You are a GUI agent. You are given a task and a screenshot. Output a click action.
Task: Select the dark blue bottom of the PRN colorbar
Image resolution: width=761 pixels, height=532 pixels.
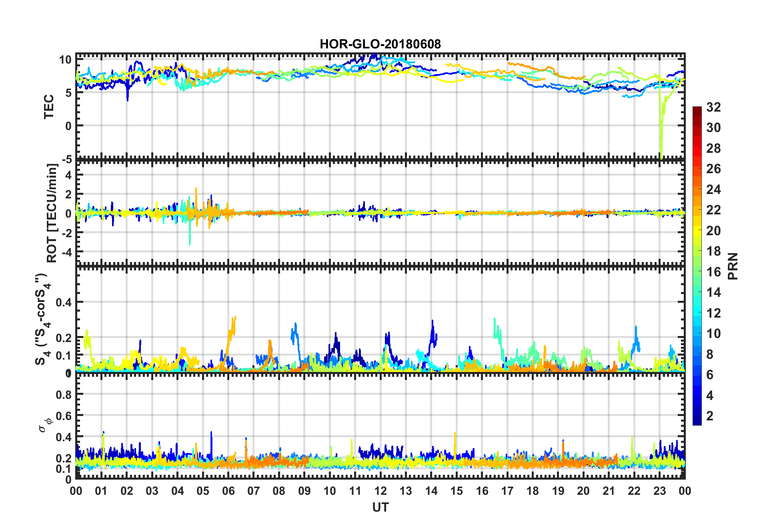pyautogui.click(x=697, y=421)
